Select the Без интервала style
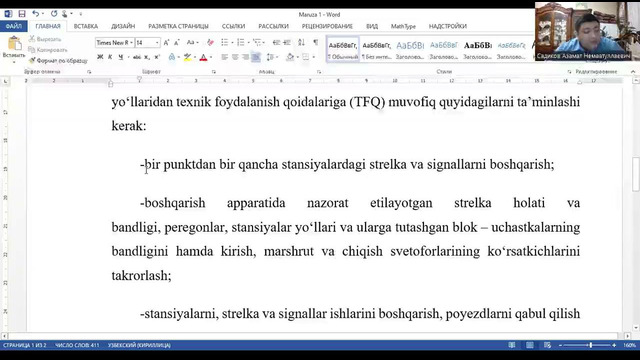Screen dimensions: 640x360 tap(376, 49)
